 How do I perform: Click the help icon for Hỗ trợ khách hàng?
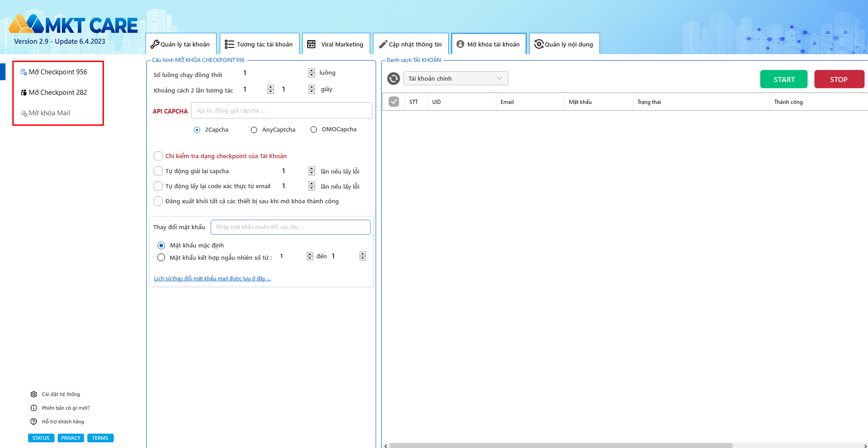tap(34, 422)
